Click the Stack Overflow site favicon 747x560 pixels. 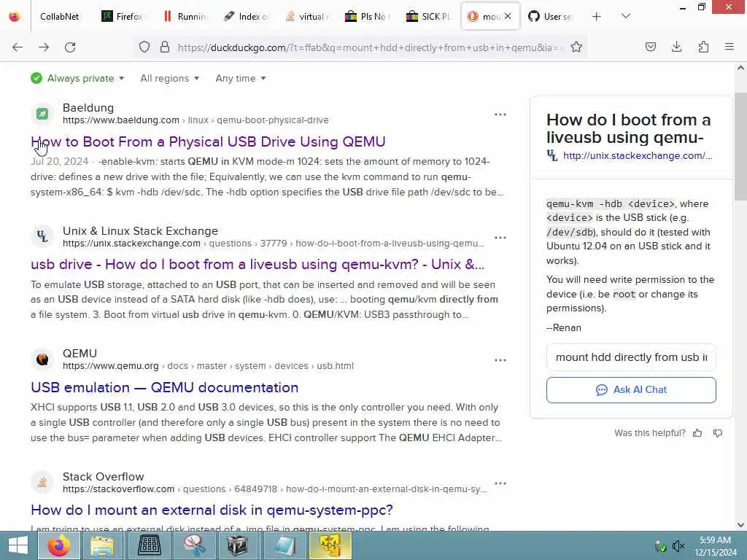click(x=42, y=482)
